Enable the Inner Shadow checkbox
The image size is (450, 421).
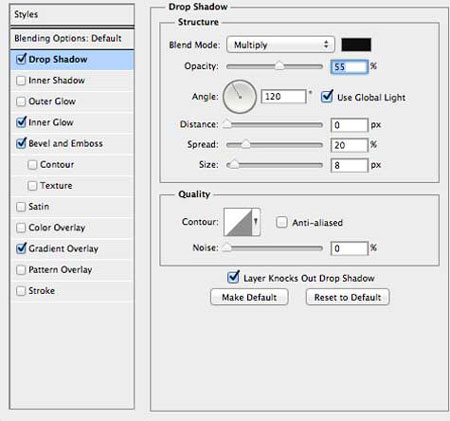[21, 80]
